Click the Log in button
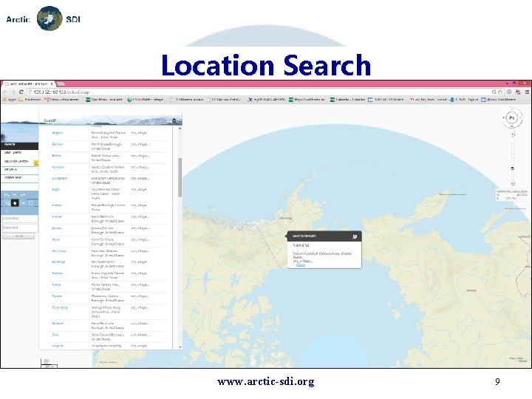This screenshot has height=399, width=532. coord(18,236)
